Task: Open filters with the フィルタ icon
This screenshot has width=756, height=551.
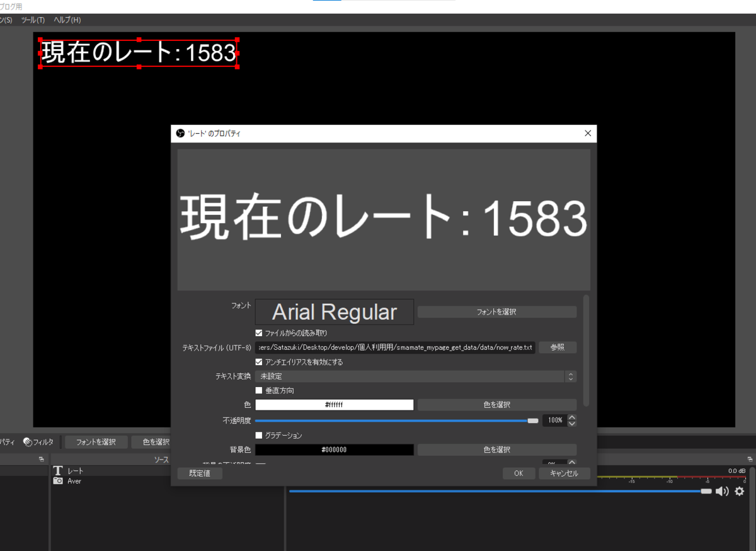Action: [x=38, y=442]
